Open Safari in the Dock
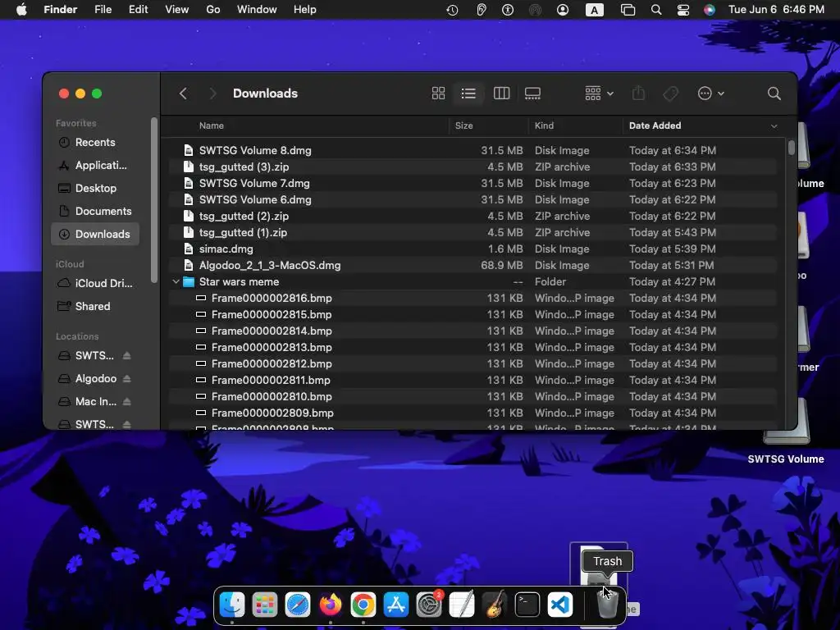The width and height of the screenshot is (840, 630). pos(297,605)
